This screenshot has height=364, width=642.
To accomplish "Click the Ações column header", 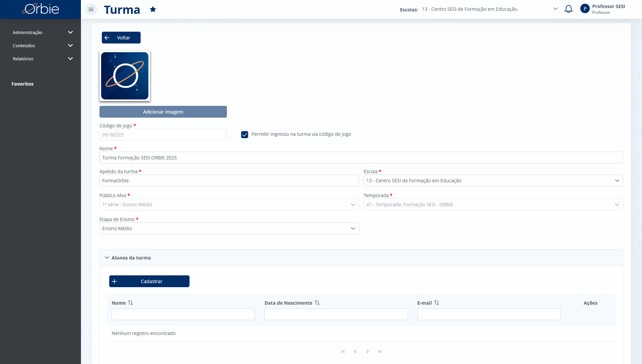I will coord(590,303).
